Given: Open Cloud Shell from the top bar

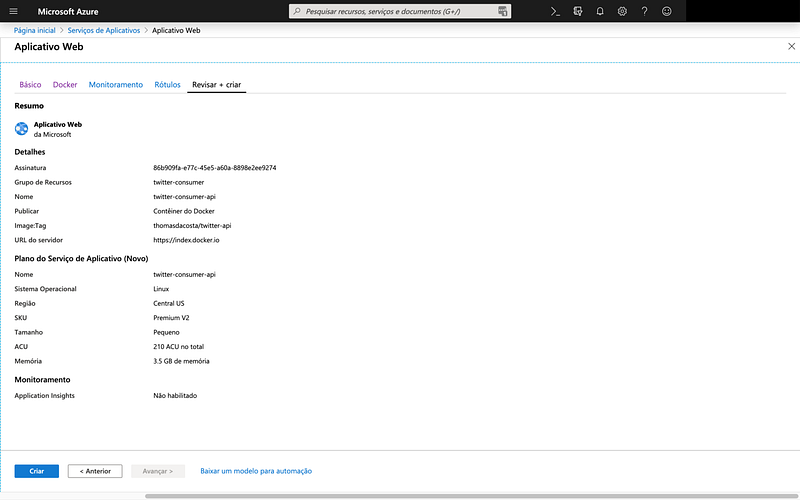Looking at the screenshot, I should [x=555, y=11].
